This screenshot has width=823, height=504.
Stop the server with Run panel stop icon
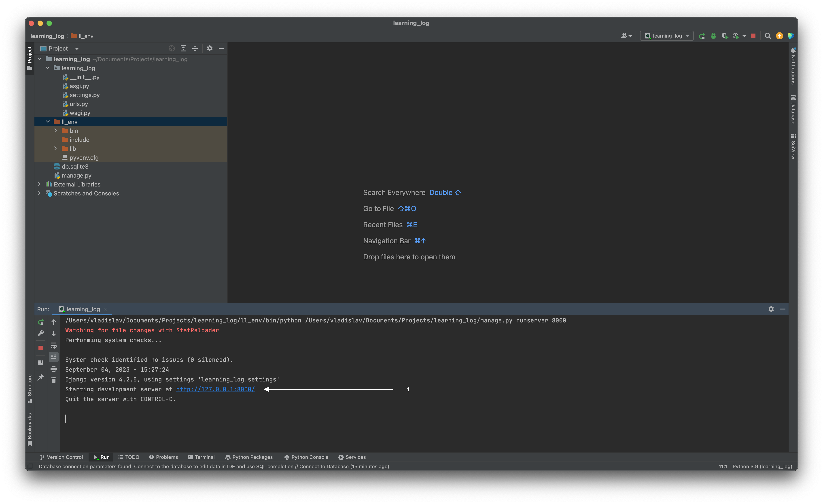point(41,348)
